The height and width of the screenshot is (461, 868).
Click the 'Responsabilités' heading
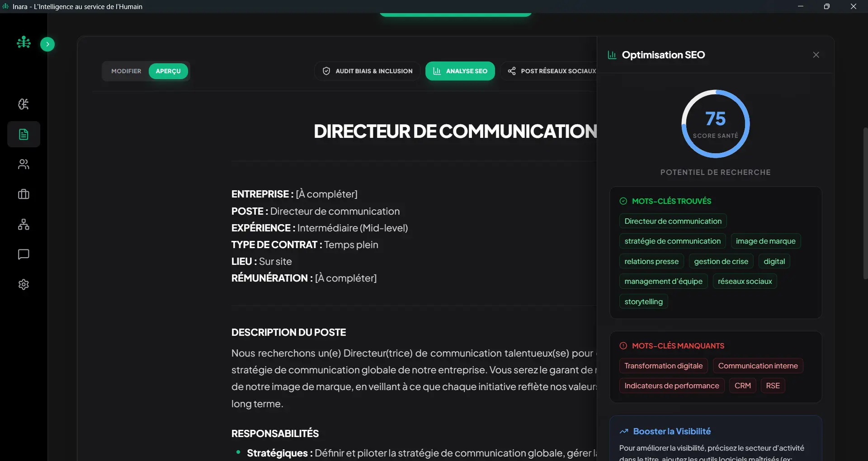click(x=275, y=433)
